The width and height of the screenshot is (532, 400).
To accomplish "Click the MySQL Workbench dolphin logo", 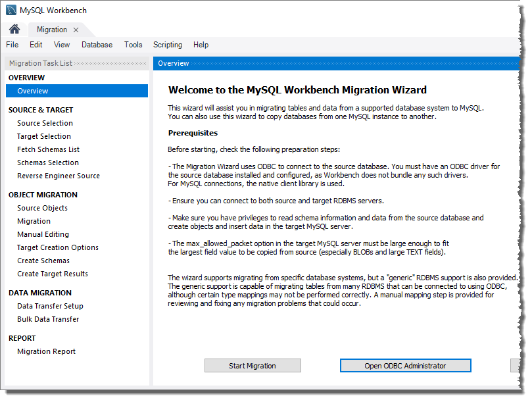I will click(12, 10).
